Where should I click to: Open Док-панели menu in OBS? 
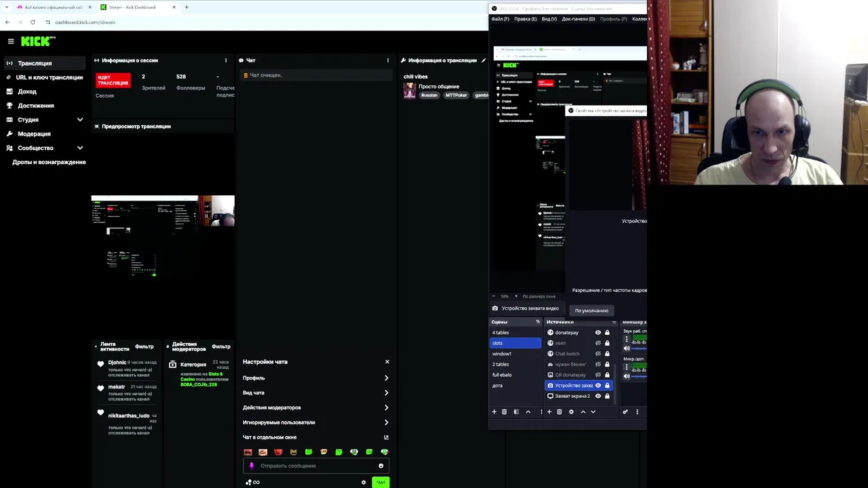[578, 19]
